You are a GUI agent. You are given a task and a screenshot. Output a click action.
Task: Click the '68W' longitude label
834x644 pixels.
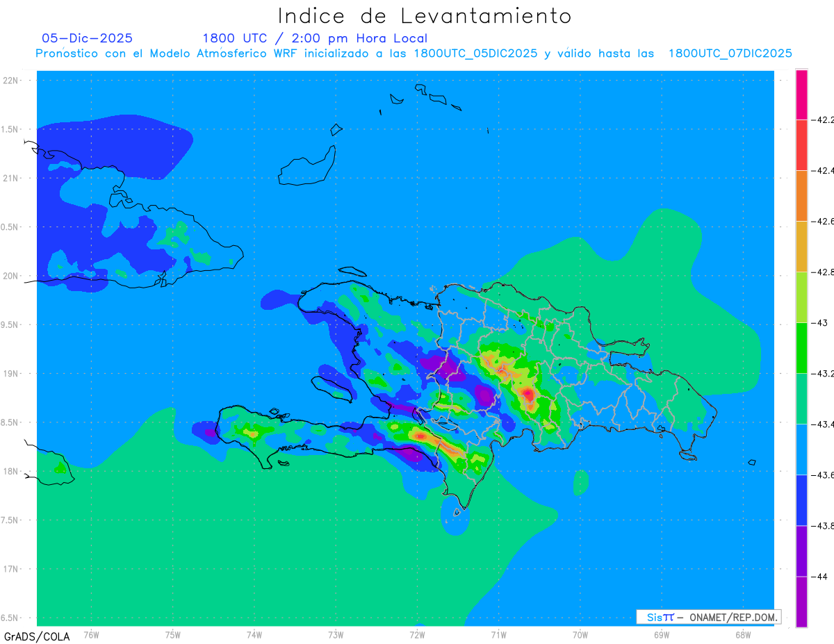pyautogui.click(x=742, y=635)
